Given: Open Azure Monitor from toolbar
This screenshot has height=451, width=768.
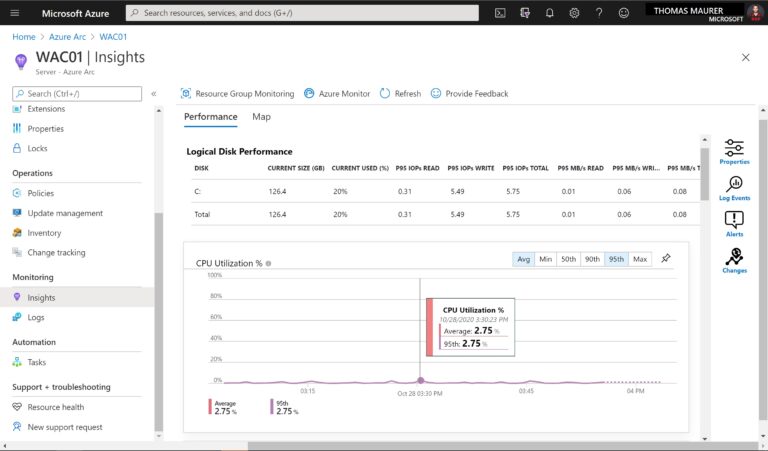Looking at the screenshot, I should coord(337,94).
